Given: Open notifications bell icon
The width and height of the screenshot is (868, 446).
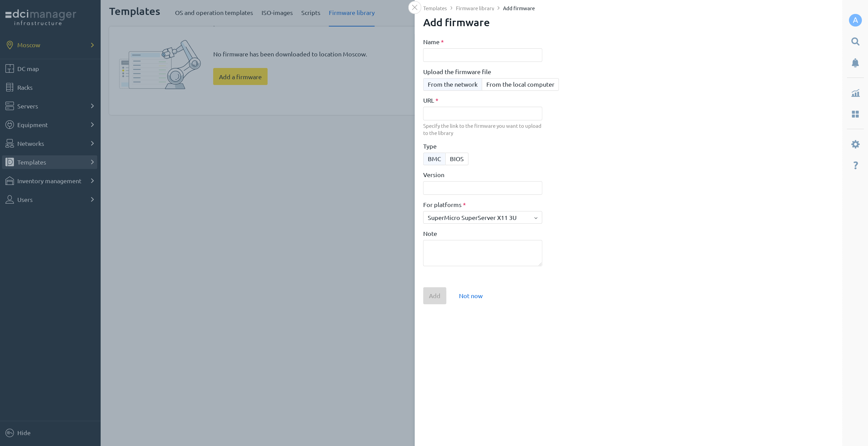Looking at the screenshot, I should (855, 63).
